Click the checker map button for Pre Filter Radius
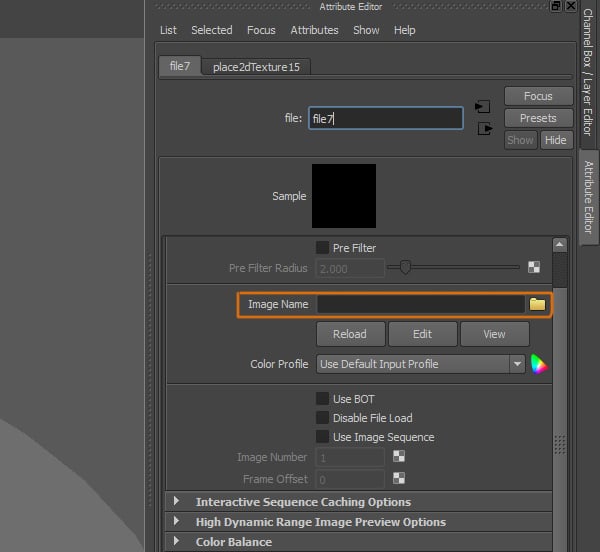This screenshot has width=600, height=552. point(534,268)
